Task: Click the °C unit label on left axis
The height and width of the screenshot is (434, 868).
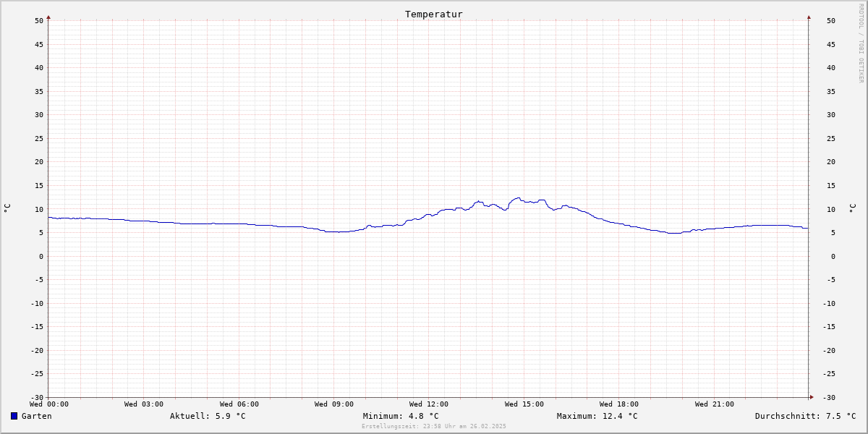Action: point(7,208)
